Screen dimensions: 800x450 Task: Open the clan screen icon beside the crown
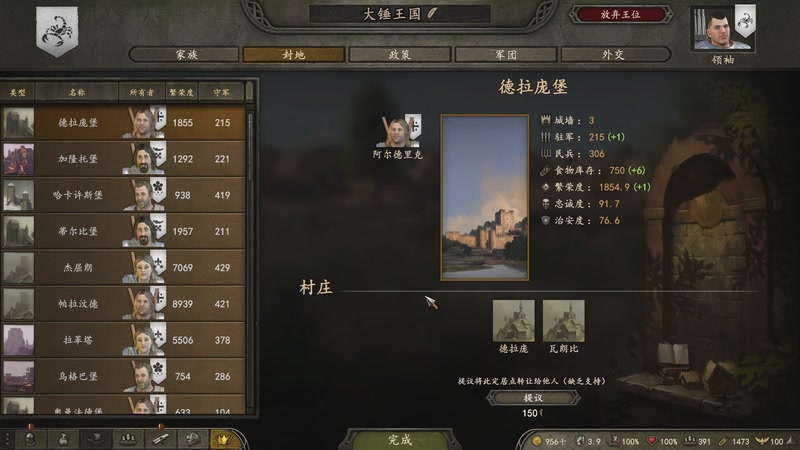(192, 439)
